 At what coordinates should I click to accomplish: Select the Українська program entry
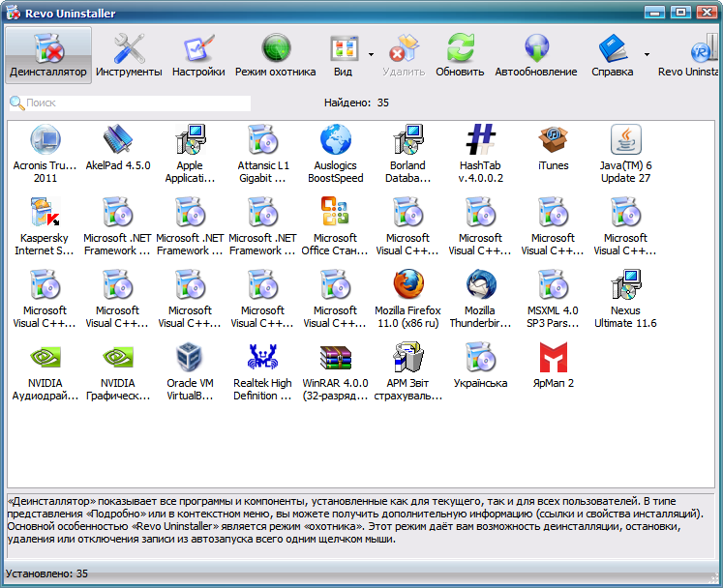coord(480,365)
